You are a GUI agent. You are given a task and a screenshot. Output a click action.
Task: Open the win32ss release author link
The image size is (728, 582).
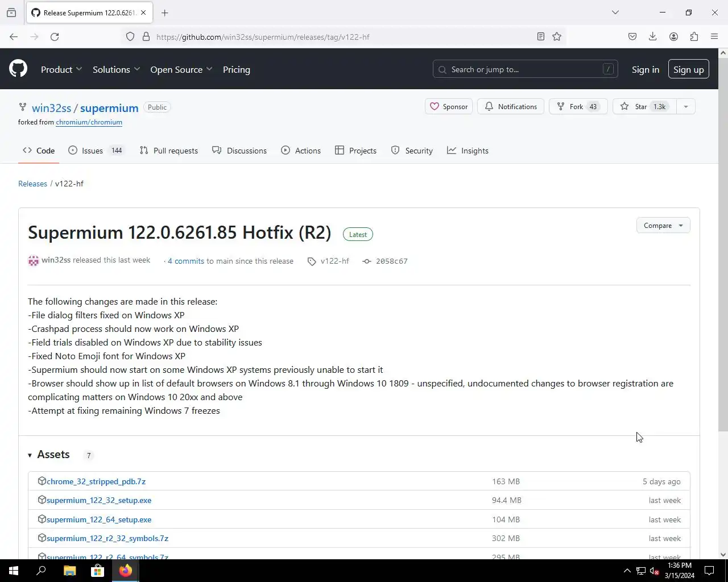(x=56, y=260)
